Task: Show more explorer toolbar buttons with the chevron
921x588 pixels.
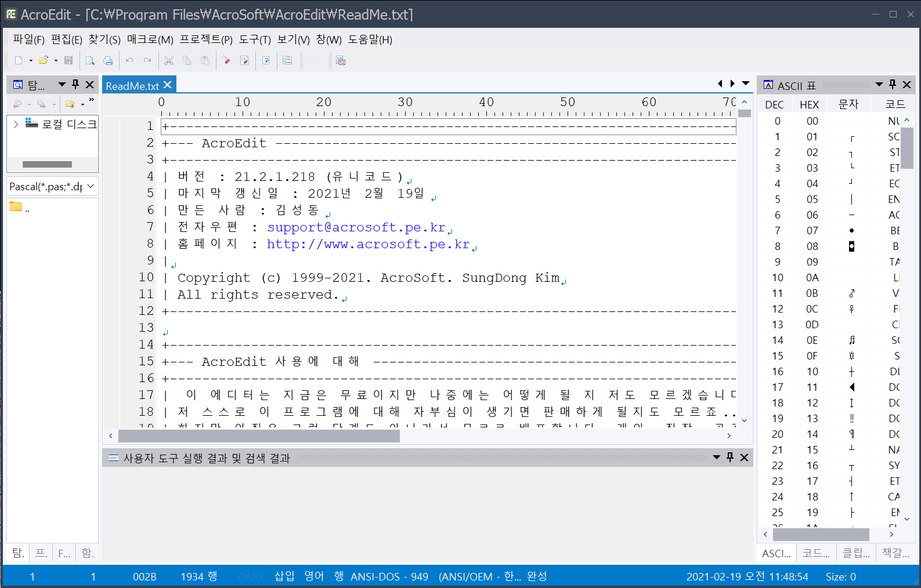Action: click(92, 100)
